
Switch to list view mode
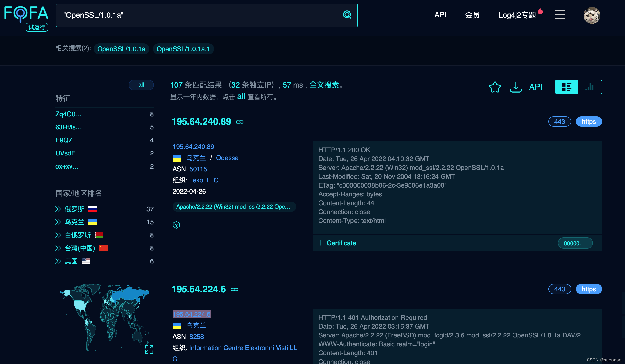[x=567, y=87]
